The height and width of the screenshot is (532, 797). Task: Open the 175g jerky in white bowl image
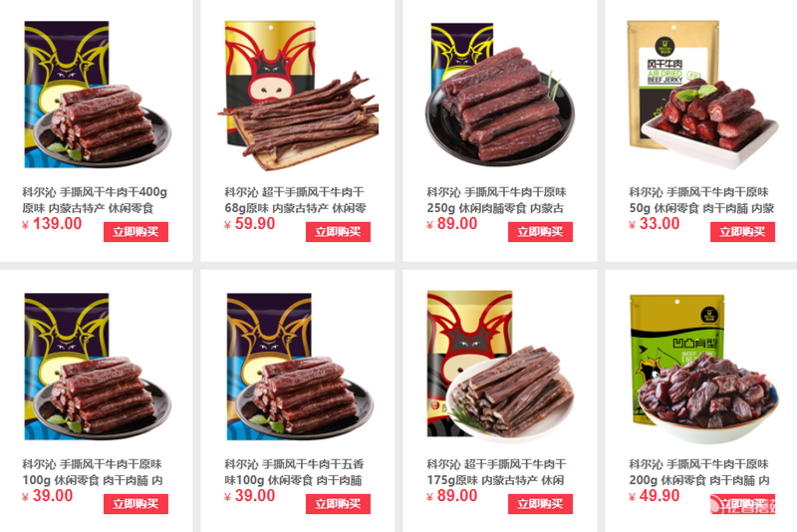click(x=500, y=365)
